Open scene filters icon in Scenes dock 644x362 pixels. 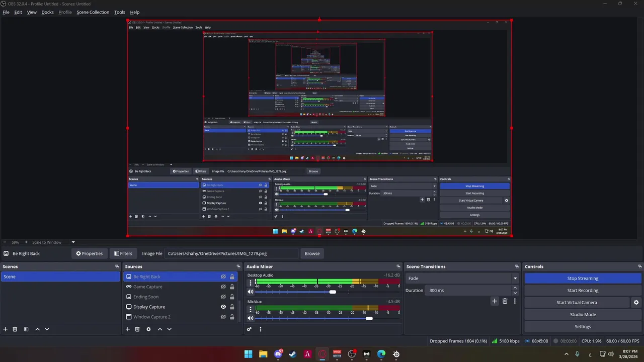point(26,329)
